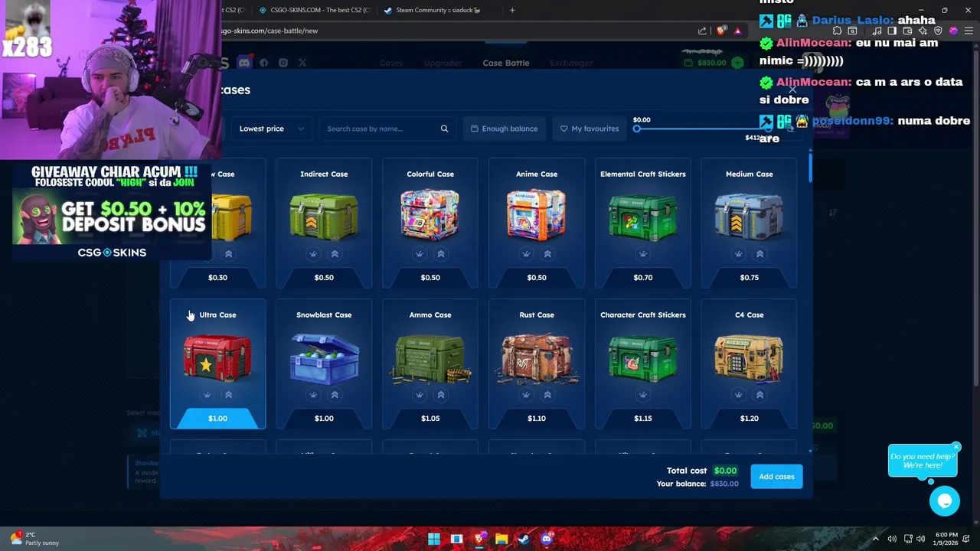Click the Anime Case image
The width and height of the screenshot is (980, 551).
[537, 215]
